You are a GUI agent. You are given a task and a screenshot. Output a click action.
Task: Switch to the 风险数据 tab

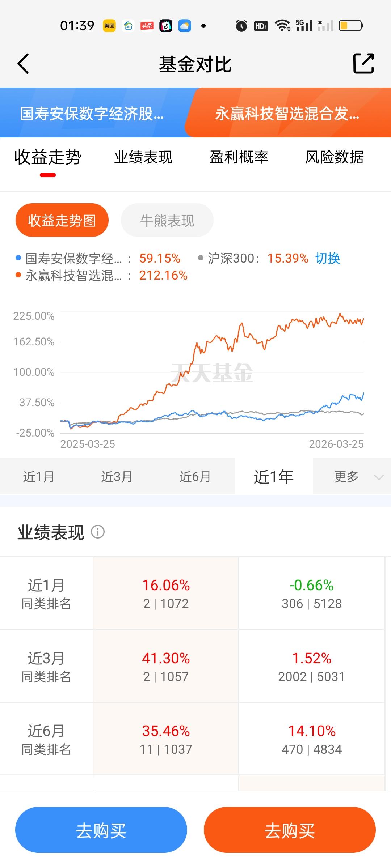click(x=334, y=157)
